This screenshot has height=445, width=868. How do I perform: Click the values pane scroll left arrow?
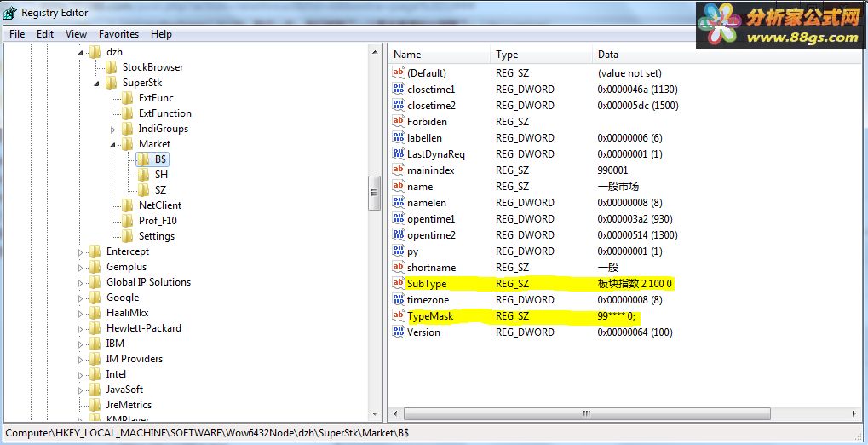[394, 414]
